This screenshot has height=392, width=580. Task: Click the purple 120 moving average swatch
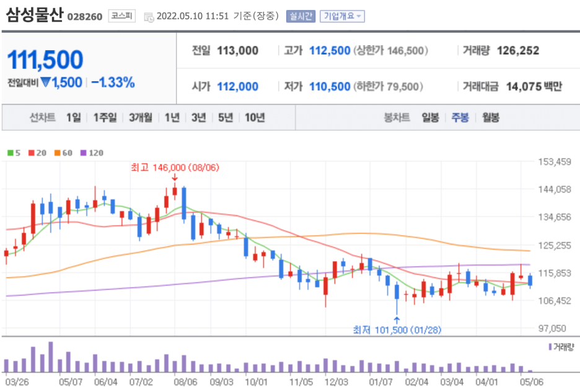83,153
